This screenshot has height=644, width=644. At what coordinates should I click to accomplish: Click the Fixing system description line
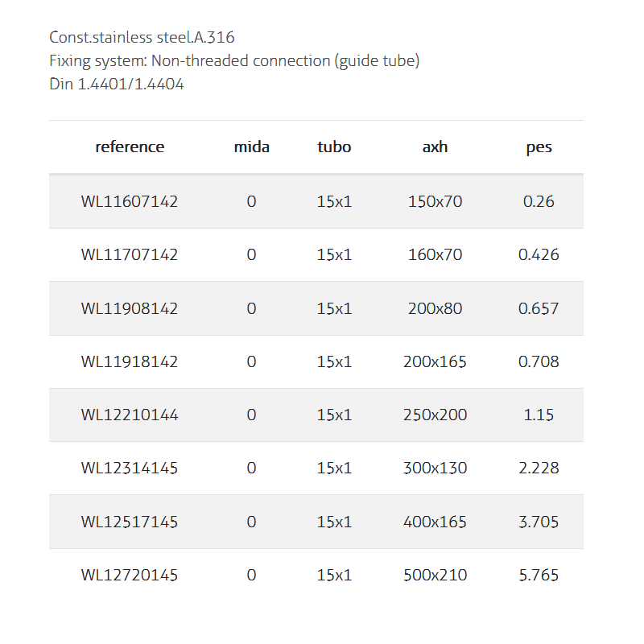click(234, 60)
